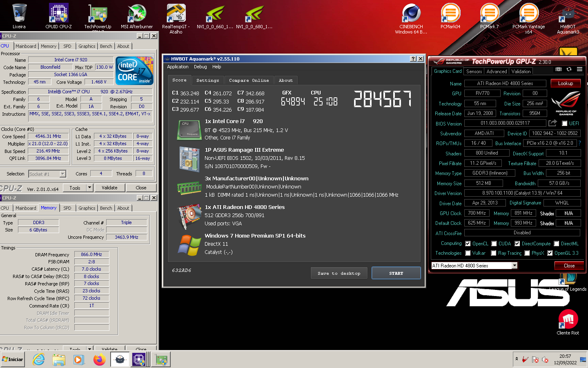Open the MSI Afterburner desktop shortcut

point(137,16)
